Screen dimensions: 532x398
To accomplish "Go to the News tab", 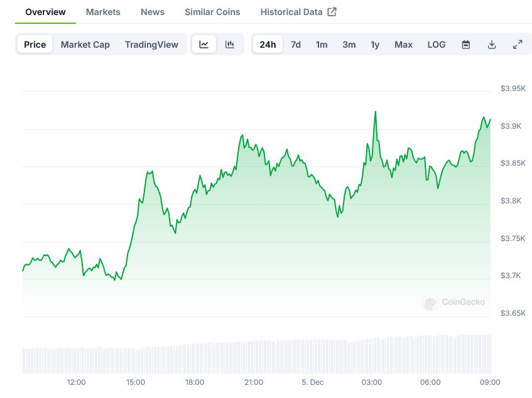I will point(153,12).
